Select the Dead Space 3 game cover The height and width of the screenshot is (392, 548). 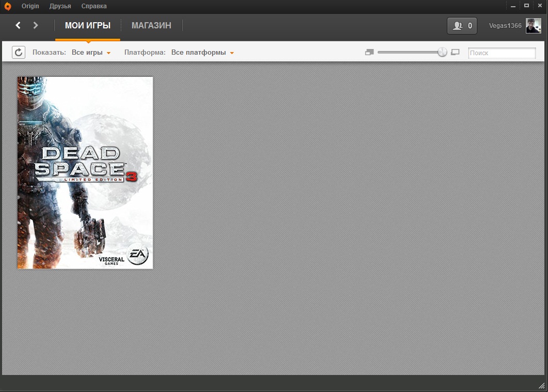pyautogui.click(x=85, y=173)
